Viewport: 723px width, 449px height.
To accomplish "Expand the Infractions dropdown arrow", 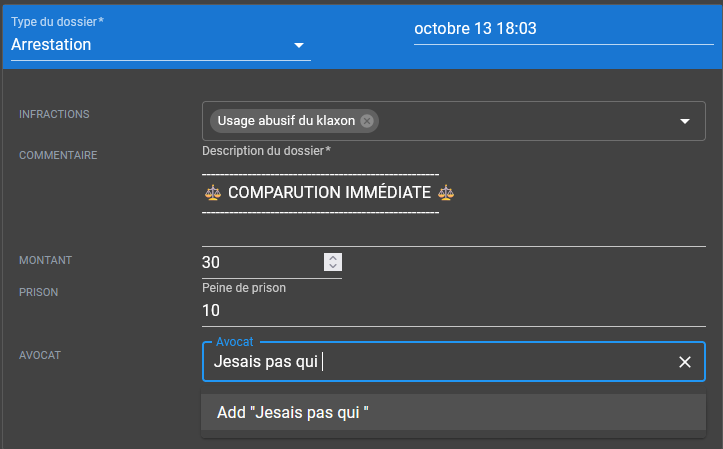I will click(x=685, y=121).
